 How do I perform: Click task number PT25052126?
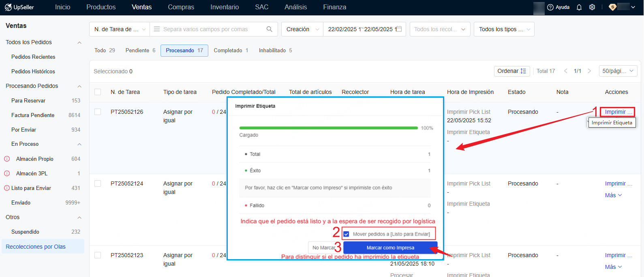(127, 112)
